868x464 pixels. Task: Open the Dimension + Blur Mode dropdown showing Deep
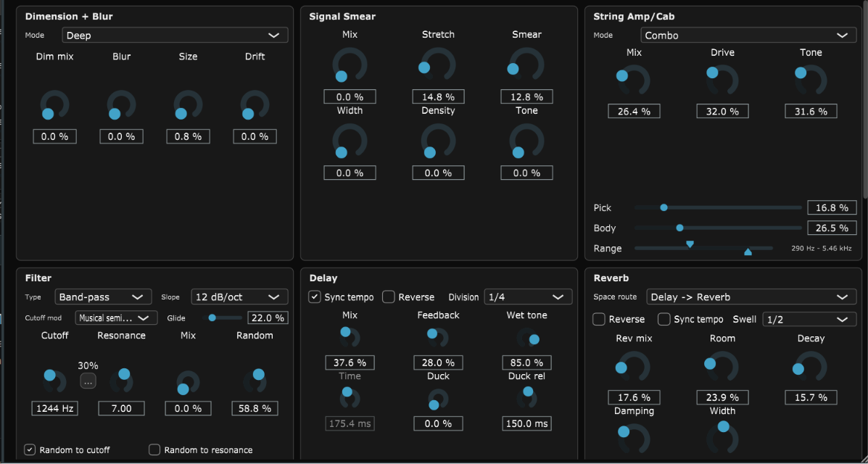[x=175, y=36]
